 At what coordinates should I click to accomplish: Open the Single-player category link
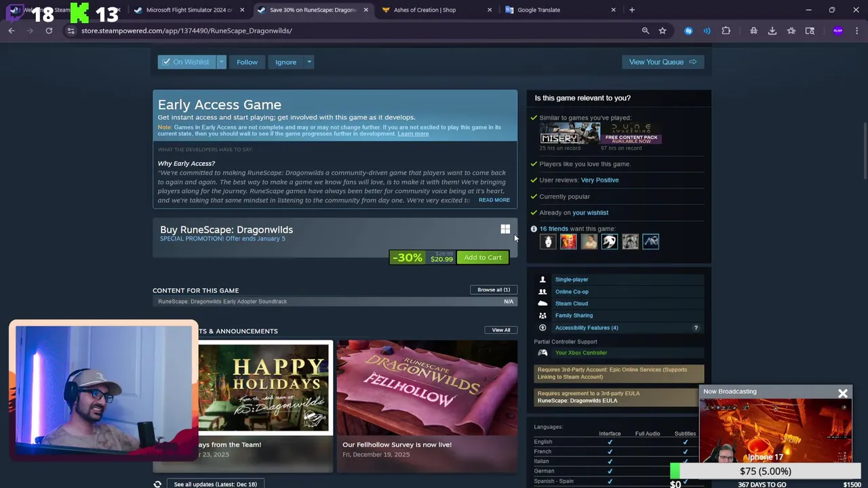click(x=572, y=279)
